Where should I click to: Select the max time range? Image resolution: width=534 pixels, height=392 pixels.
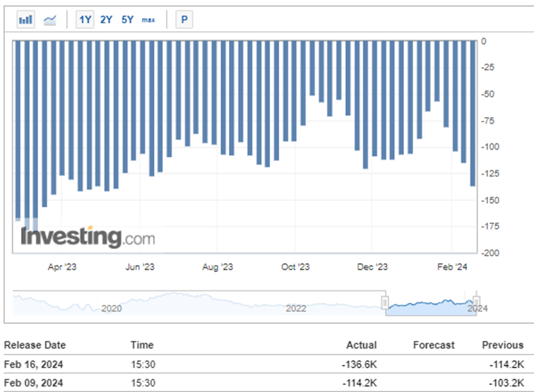coord(148,20)
